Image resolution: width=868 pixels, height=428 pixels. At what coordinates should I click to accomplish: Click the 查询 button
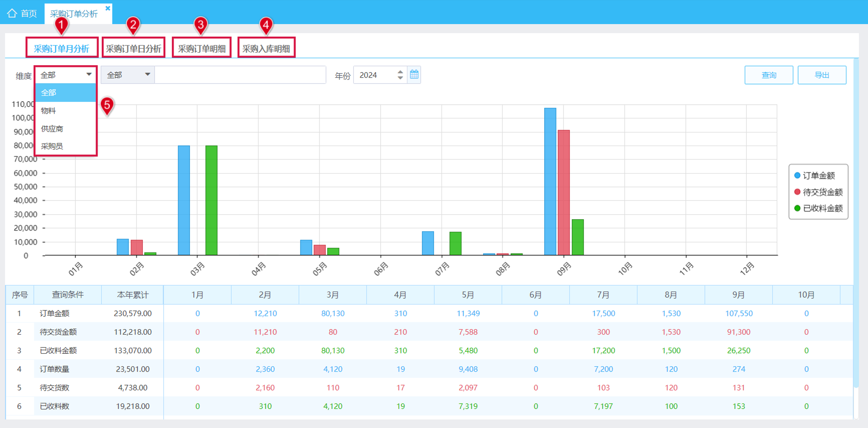[769, 75]
